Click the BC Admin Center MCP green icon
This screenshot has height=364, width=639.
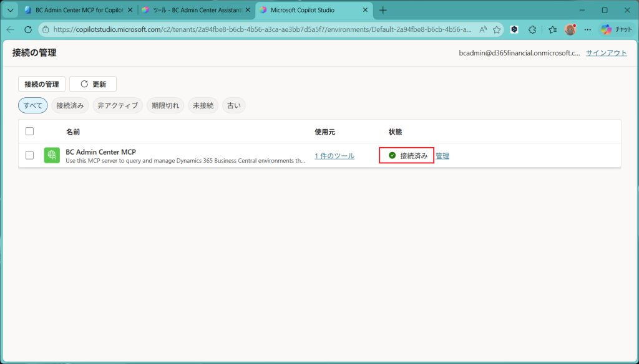pos(52,155)
